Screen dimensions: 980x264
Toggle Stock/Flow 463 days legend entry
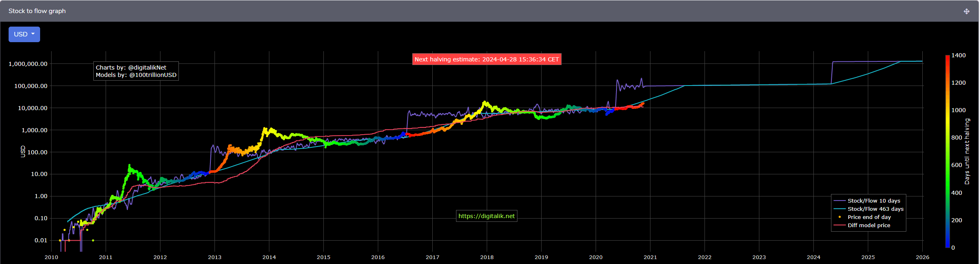tap(875, 209)
